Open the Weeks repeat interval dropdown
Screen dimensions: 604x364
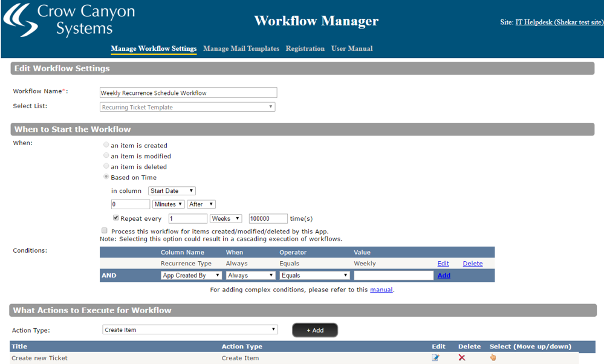pyautogui.click(x=226, y=218)
